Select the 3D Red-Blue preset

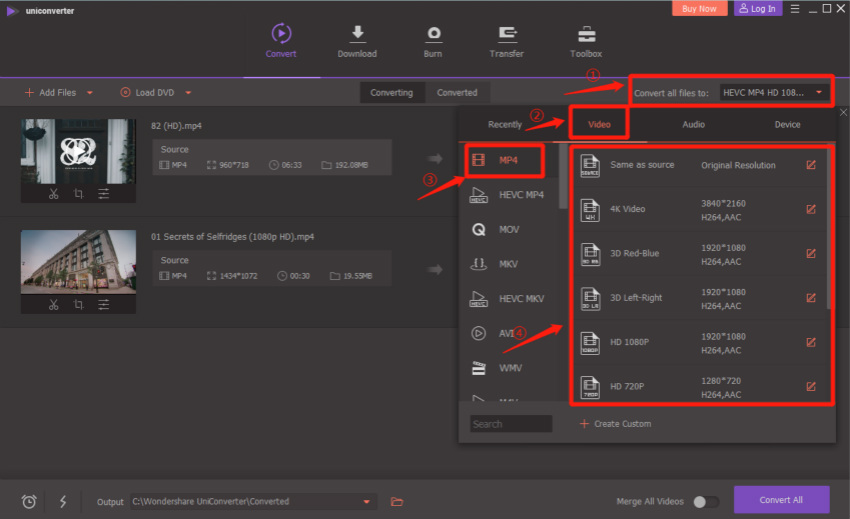point(699,254)
